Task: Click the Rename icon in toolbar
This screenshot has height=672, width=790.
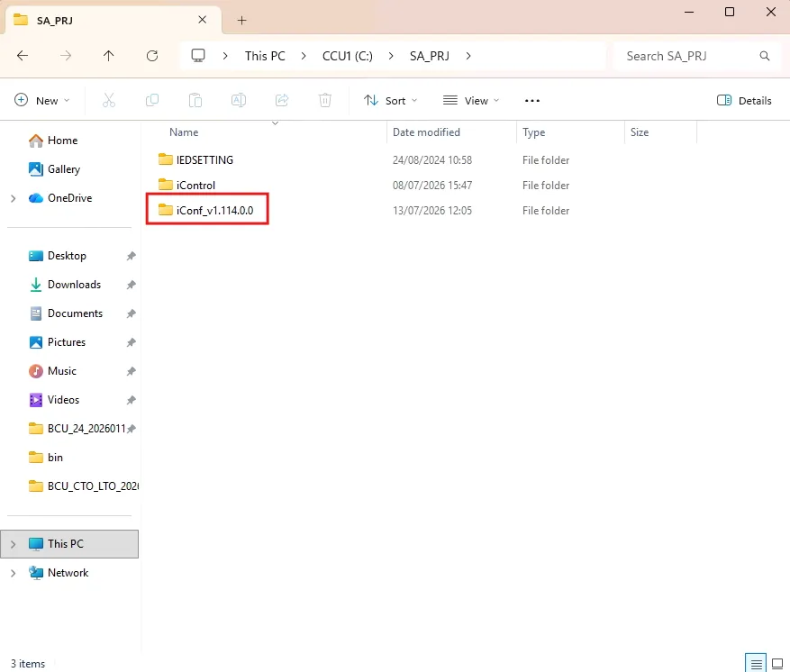Action: [x=239, y=101]
